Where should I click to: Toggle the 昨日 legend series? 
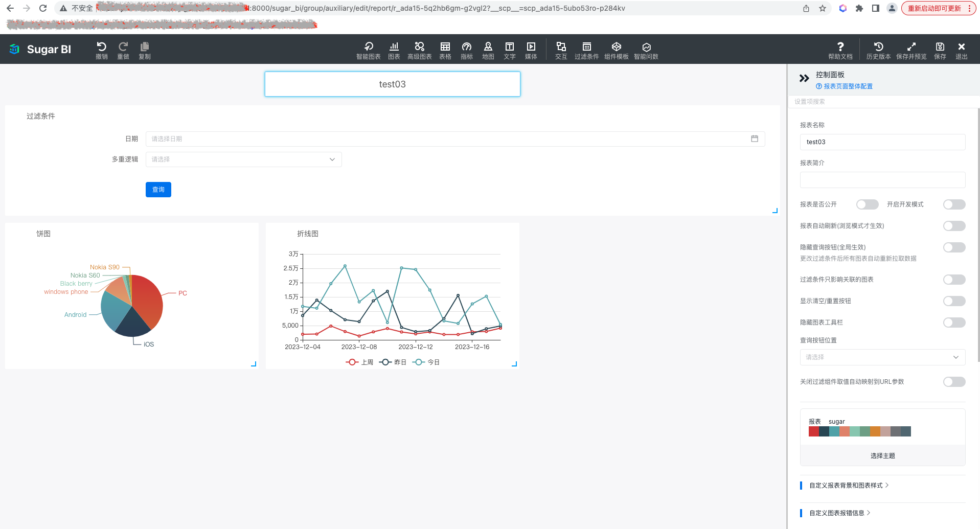tap(393, 362)
